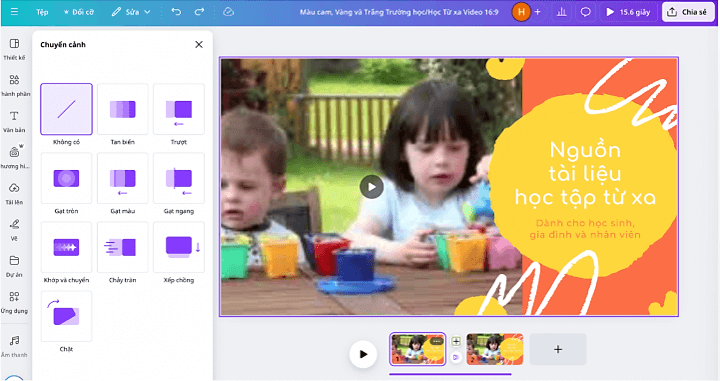Click the timeline progress bar
This screenshot has width=720, height=381.
[x=450, y=374]
